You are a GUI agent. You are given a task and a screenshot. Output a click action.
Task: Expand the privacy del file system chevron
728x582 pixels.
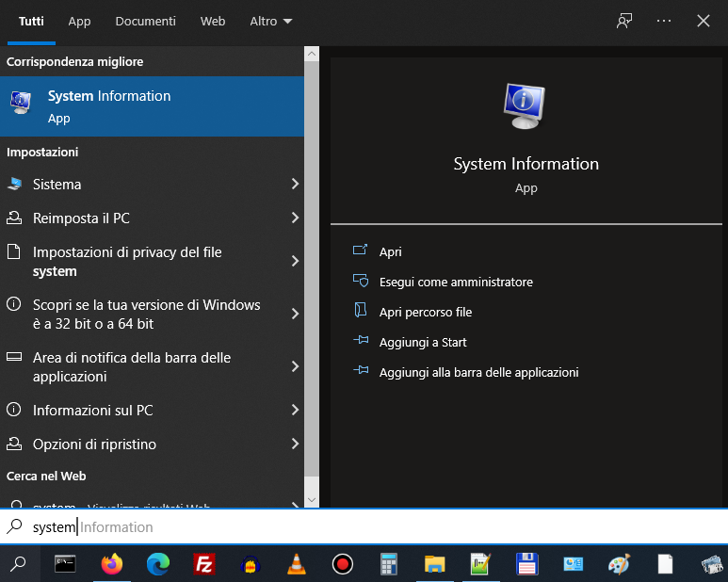pos(295,261)
